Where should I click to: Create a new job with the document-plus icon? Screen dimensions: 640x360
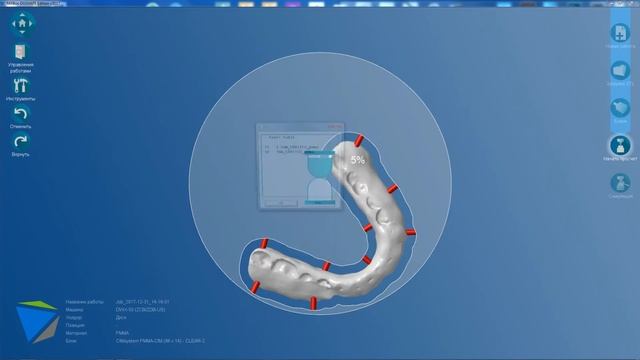(620, 33)
